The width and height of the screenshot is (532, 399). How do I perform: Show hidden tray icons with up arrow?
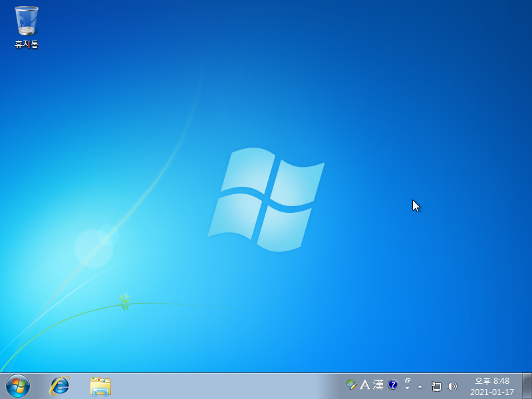pyautogui.click(x=420, y=386)
